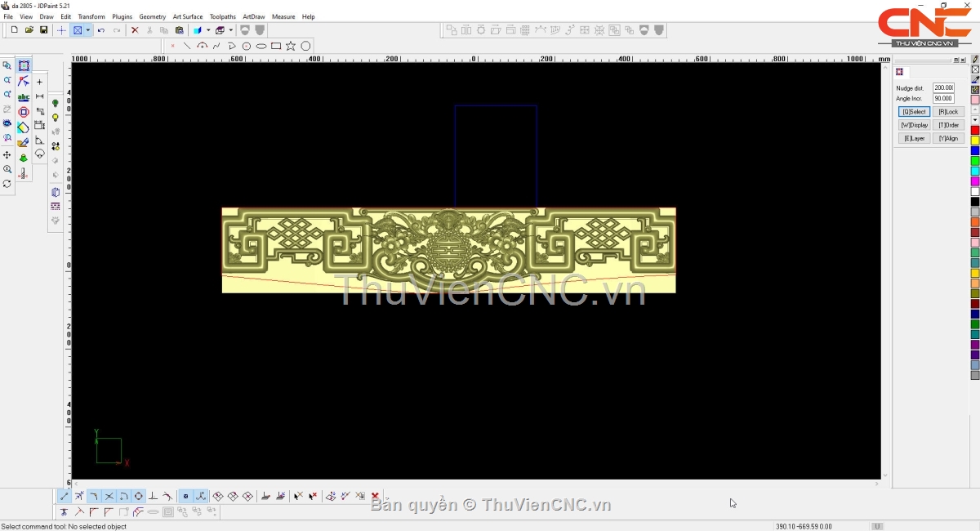The width and height of the screenshot is (980, 531).
Task: Click the angle measurement icon
Action: pyautogui.click(x=39, y=141)
